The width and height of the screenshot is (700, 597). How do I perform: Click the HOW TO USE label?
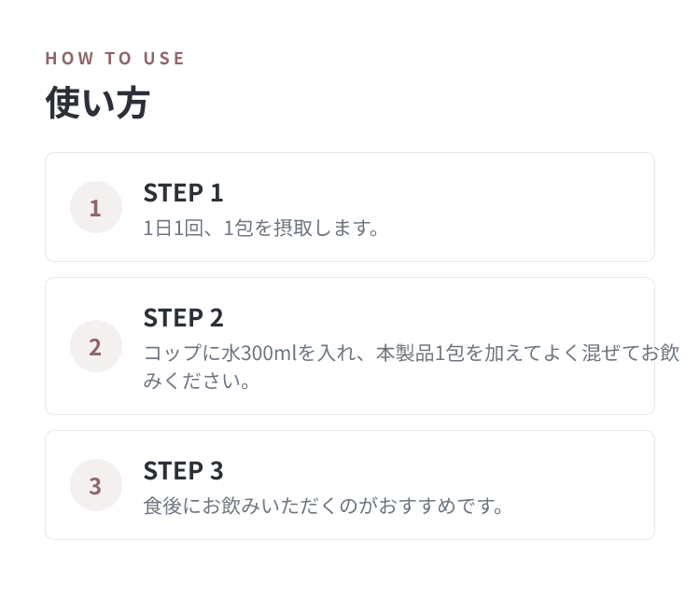(115, 59)
